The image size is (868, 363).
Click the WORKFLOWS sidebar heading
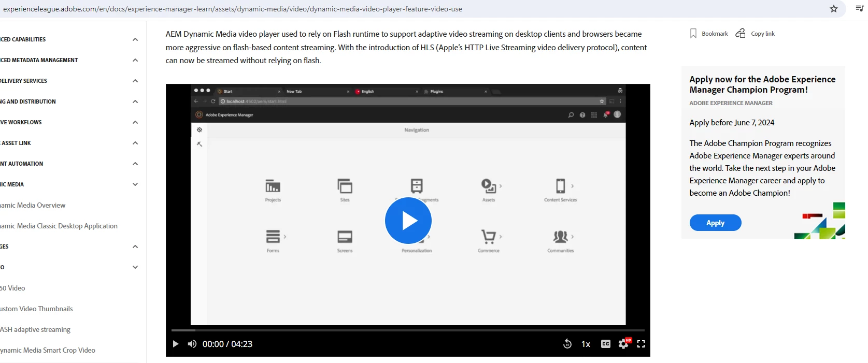point(21,122)
